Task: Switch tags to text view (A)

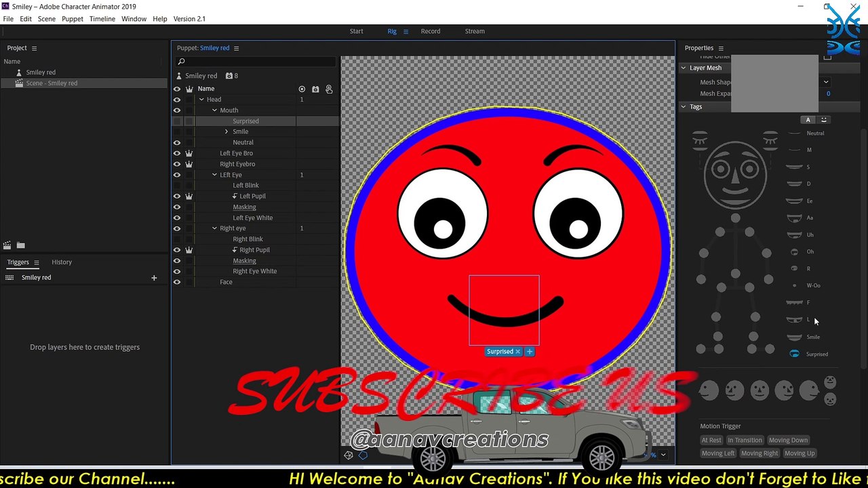Action: (x=808, y=120)
